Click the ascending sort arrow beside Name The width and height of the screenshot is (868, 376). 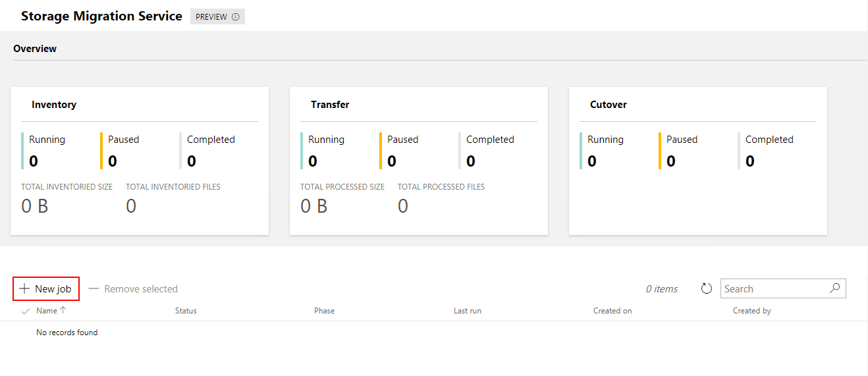pos(63,310)
